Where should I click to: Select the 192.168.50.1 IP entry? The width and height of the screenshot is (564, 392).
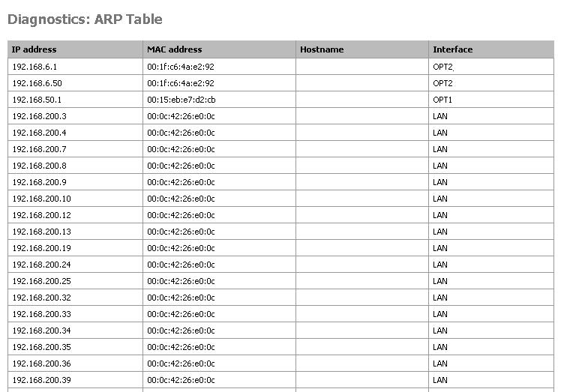[37, 100]
